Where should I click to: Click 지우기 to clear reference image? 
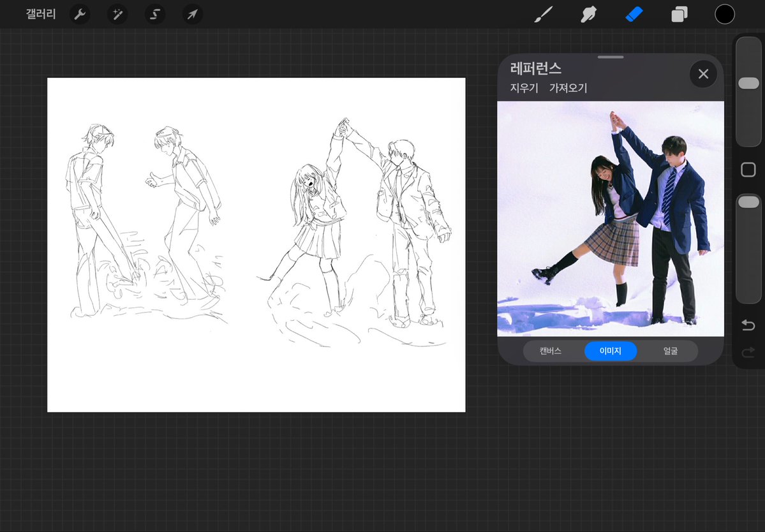click(x=524, y=88)
